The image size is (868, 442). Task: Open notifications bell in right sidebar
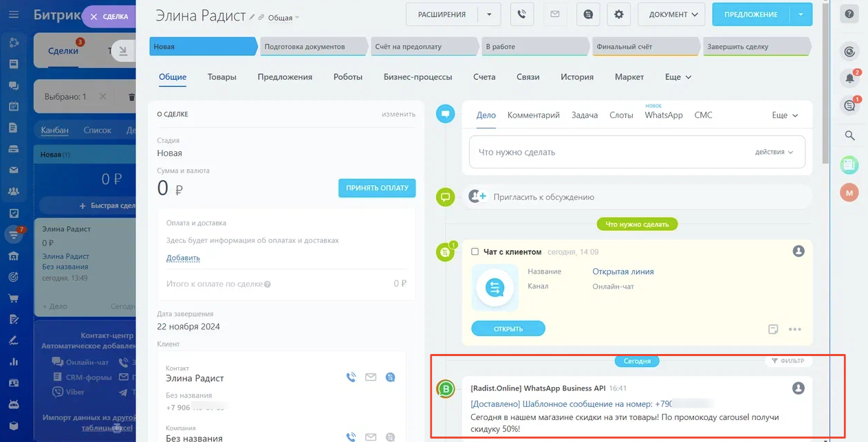(849, 78)
